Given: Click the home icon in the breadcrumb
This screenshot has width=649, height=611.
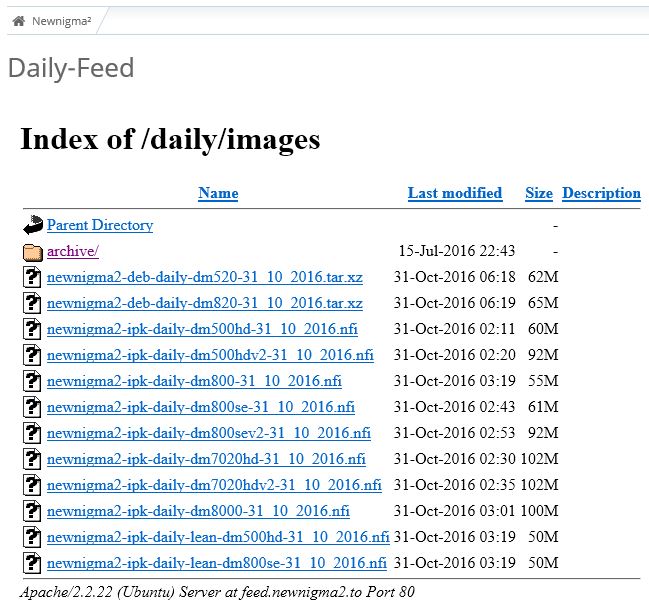Looking at the screenshot, I should point(18,20).
